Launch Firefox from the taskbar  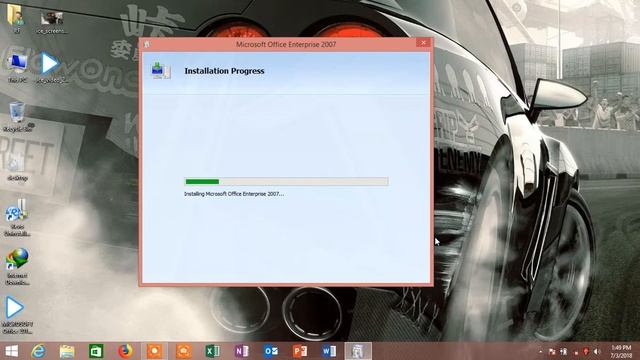click(x=125, y=351)
